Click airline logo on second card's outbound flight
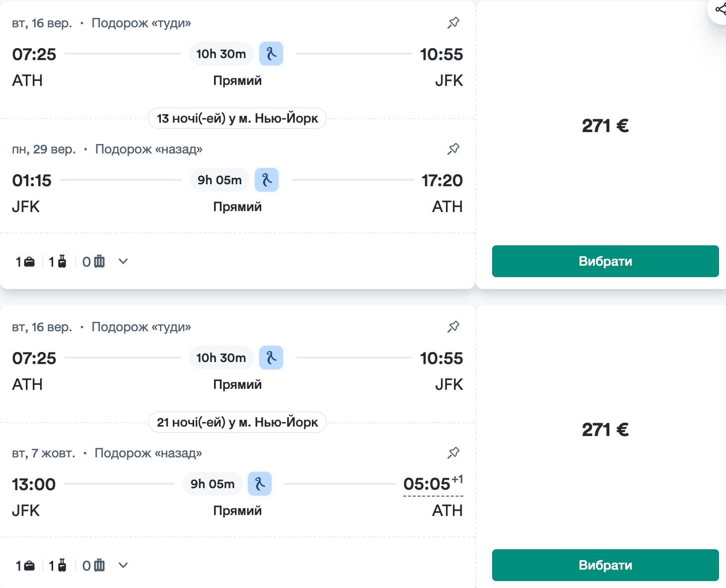Image resolution: width=726 pixels, height=588 pixels. (x=271, y=358)
